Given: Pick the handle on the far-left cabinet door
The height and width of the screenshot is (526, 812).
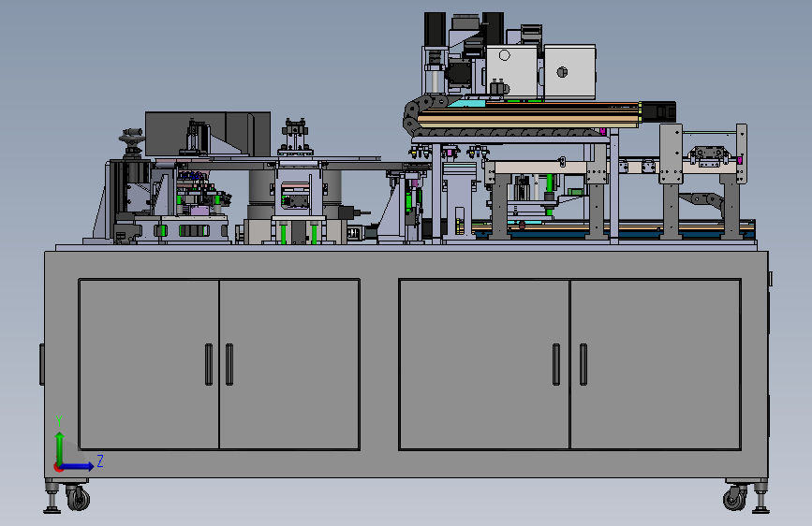Looking at the screenshot, I should 209,364.
